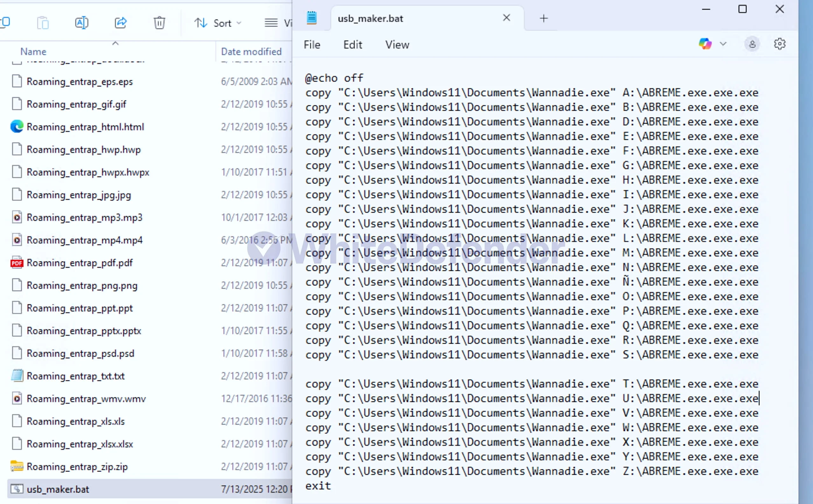
Task: Select Roaming_entrap_zip.zip file
Action: [x=77, y=466]
